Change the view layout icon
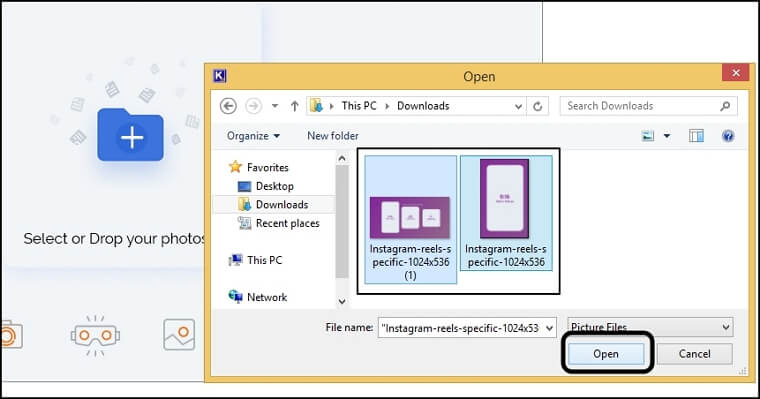Screen dimensions: 760x399 point(648,136)
